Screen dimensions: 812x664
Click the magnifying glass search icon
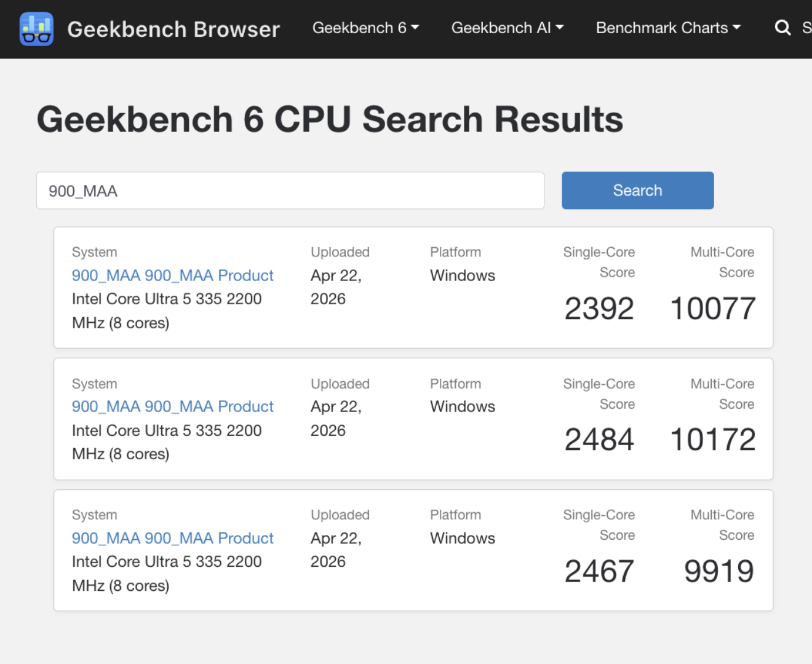[x=782, y=28]
